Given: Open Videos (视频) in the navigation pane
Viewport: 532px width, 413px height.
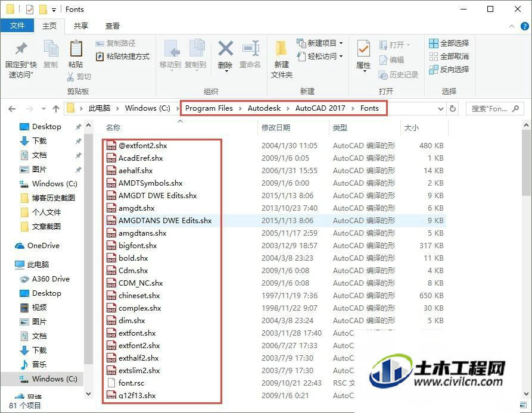Looking at the screenshot, I should coord(39,307).
